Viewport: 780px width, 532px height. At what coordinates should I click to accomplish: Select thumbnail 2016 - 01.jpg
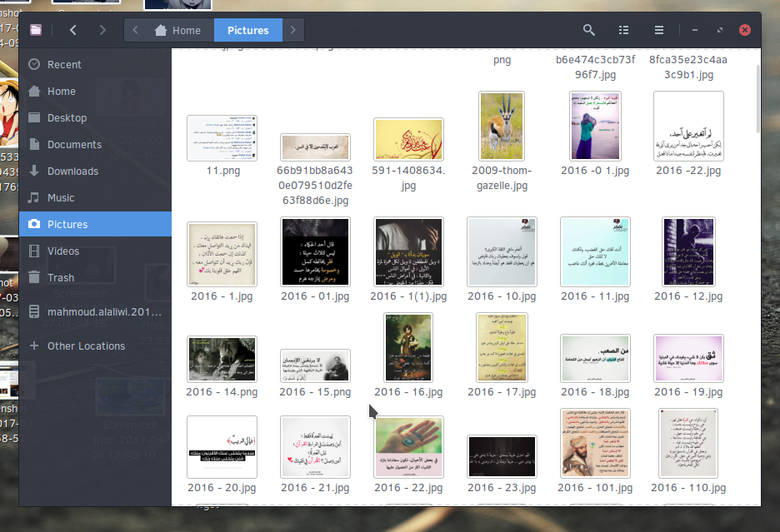315,251
